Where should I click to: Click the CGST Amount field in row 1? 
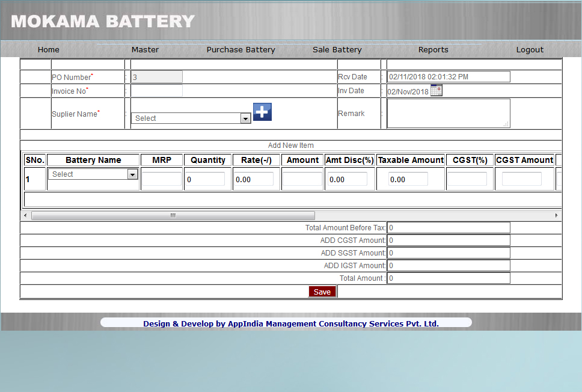521,179
